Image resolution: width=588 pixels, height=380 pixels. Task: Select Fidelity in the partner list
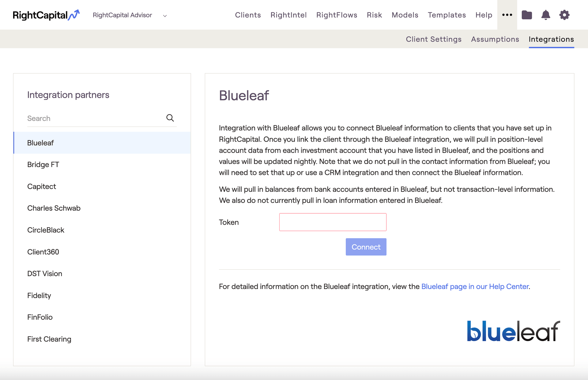pos(102,295)
